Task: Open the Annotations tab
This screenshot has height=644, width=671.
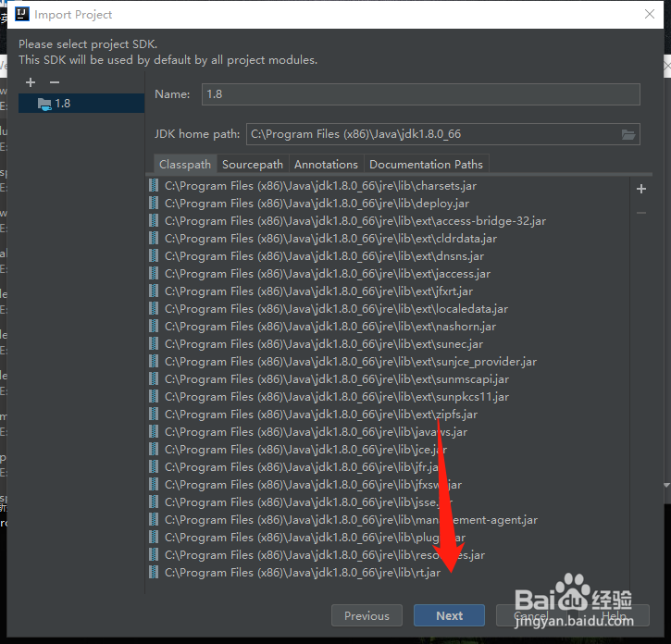Action: point(326,165)
